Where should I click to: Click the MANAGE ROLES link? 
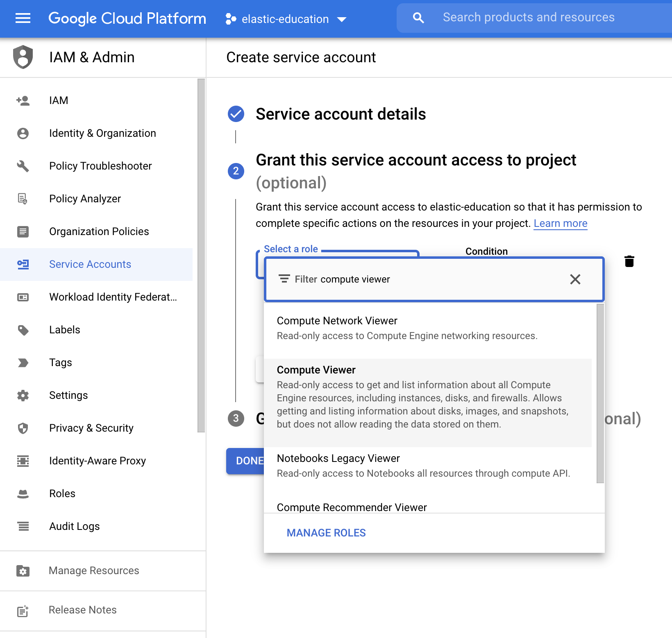(x=326, y=532)
